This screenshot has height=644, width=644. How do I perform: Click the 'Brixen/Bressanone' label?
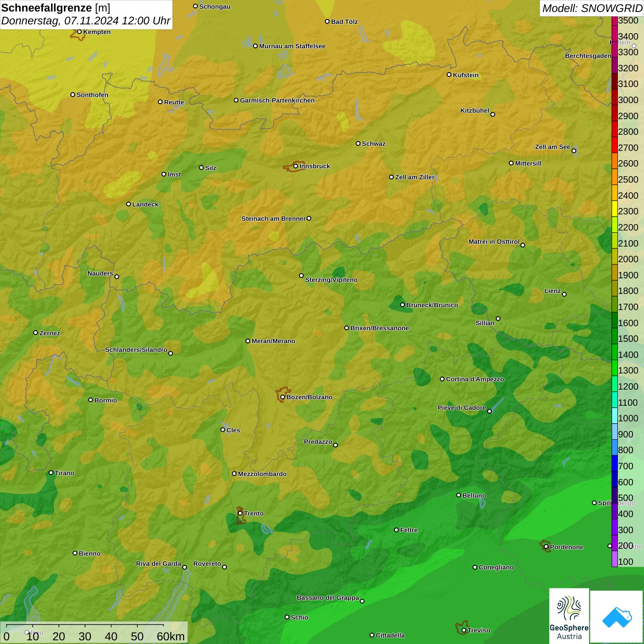pos(379,328)
